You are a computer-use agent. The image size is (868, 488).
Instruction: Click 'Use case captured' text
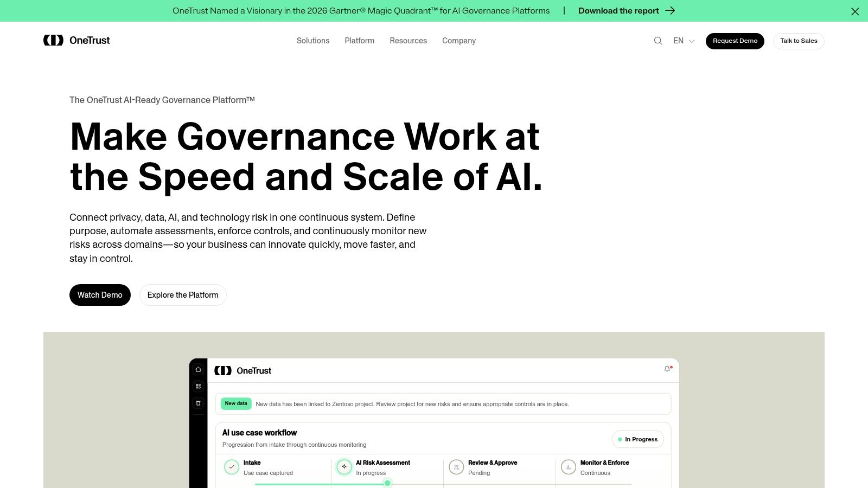pyautogui.click(x=268, y=473)
